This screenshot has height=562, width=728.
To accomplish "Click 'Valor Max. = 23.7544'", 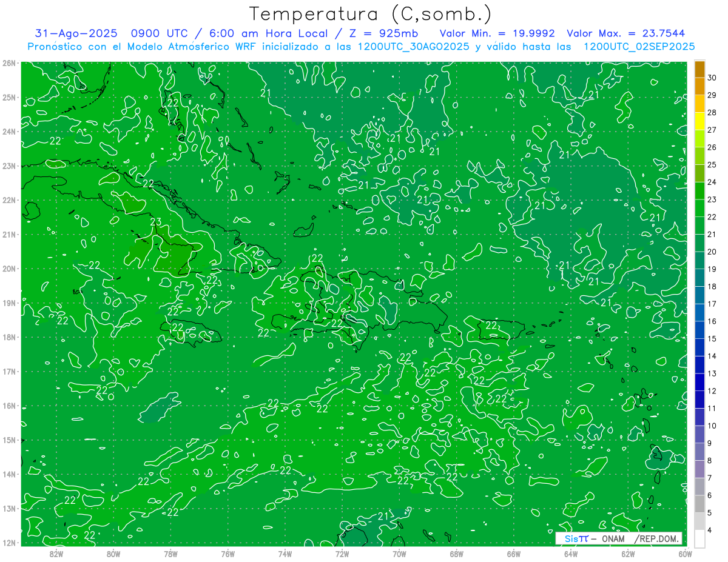I will (627, 33).
